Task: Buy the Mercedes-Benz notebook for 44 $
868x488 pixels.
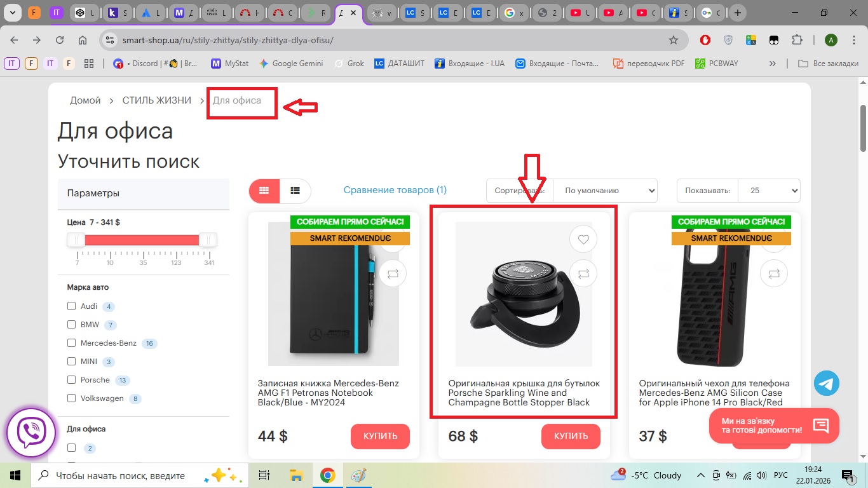Action: pyautogui.click(x=380, y=436)
